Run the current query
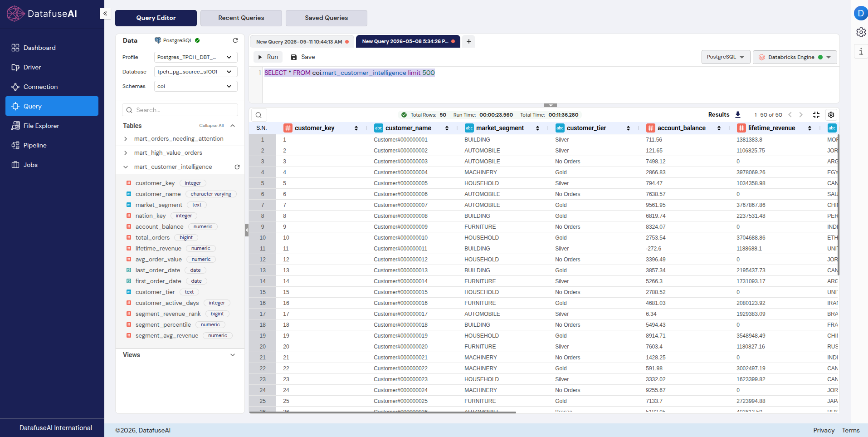Image resolution: width=868 pixels, height=437 pixels. [268, 57]
